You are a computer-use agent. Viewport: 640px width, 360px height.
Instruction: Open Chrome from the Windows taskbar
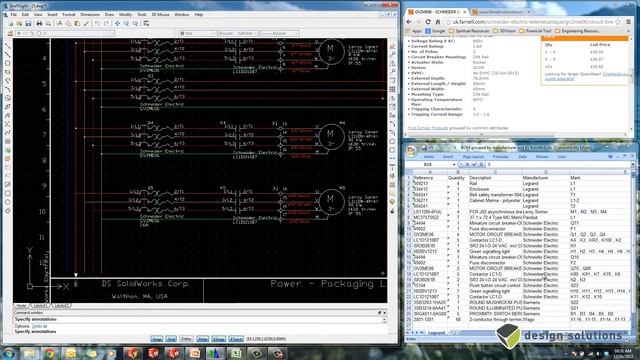point(50,353)
